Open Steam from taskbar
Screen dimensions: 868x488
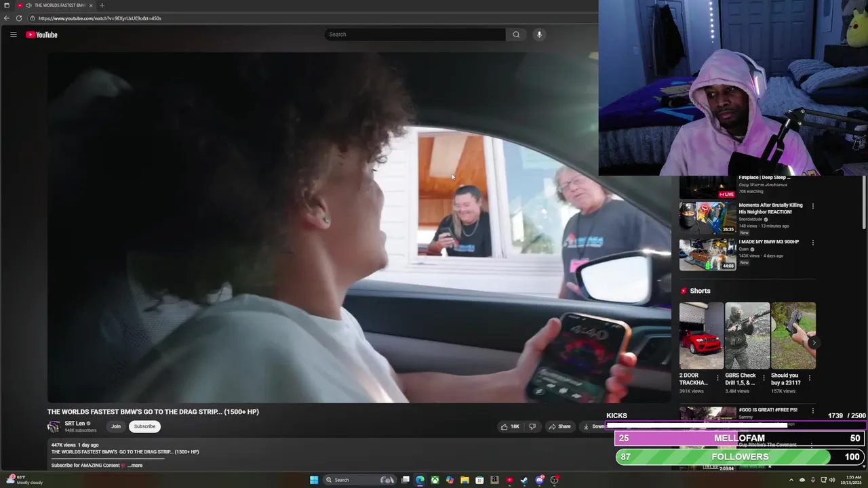(524, 480)
